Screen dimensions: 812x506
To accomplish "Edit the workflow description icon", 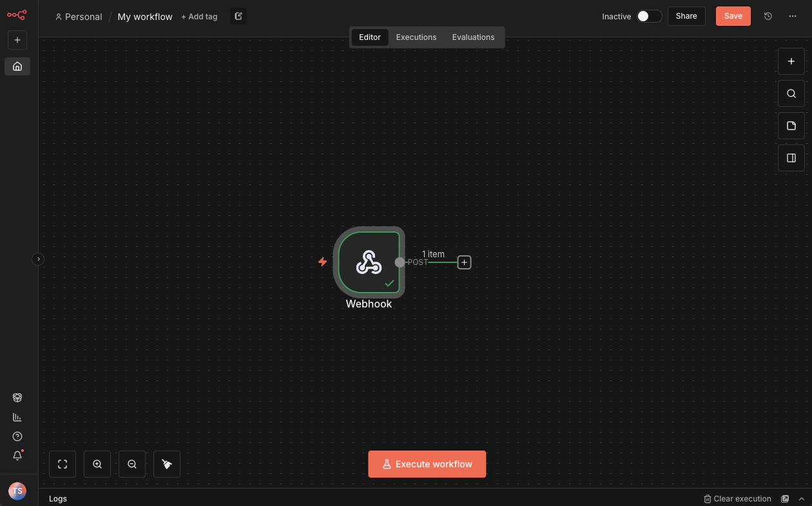I will coord(238,16).
